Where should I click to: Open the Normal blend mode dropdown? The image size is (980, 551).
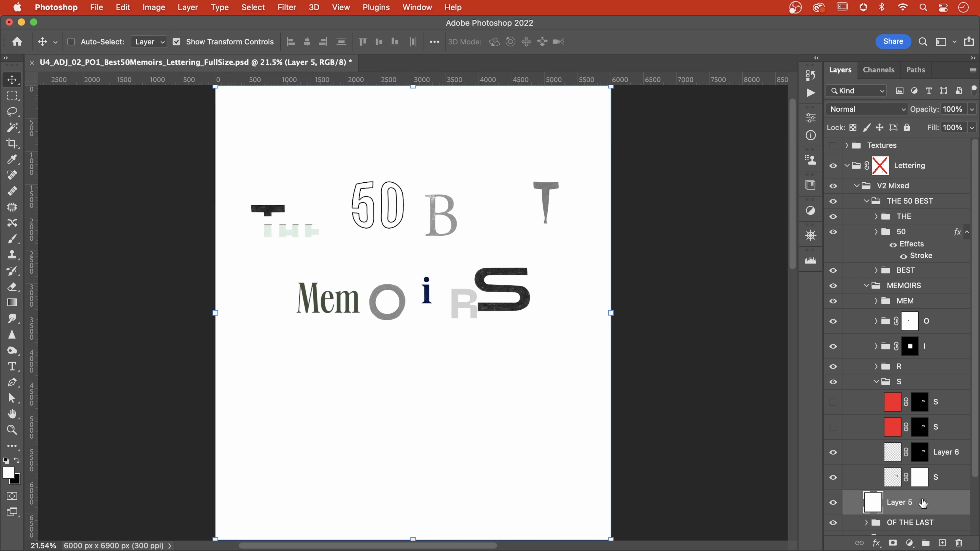[867, 109]
